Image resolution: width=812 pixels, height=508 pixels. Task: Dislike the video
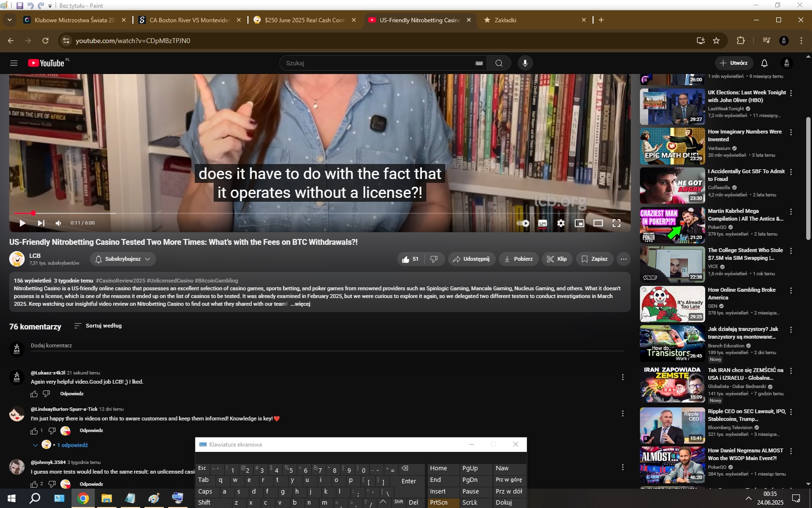coord(434,259)
